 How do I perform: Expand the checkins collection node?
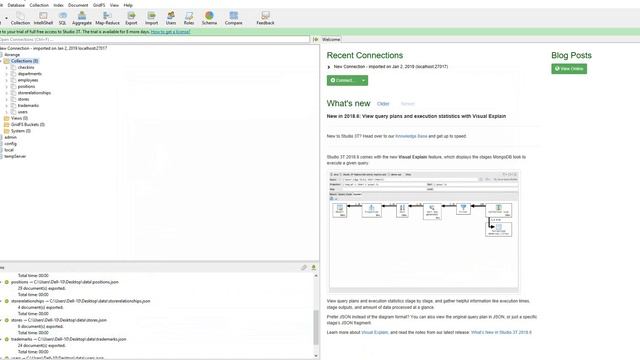point(7,67)
